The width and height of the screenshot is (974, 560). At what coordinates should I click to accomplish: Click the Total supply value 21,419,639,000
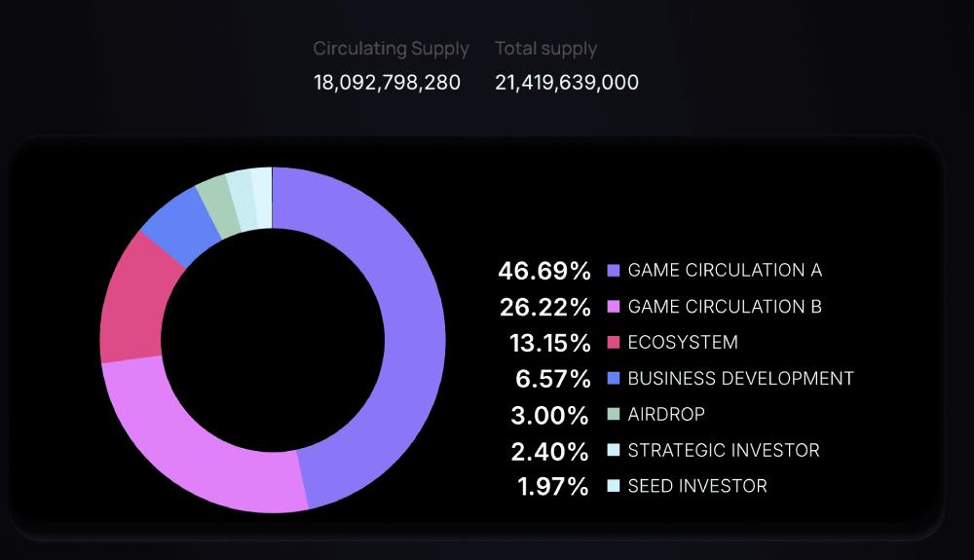click(x=567, y=83)
